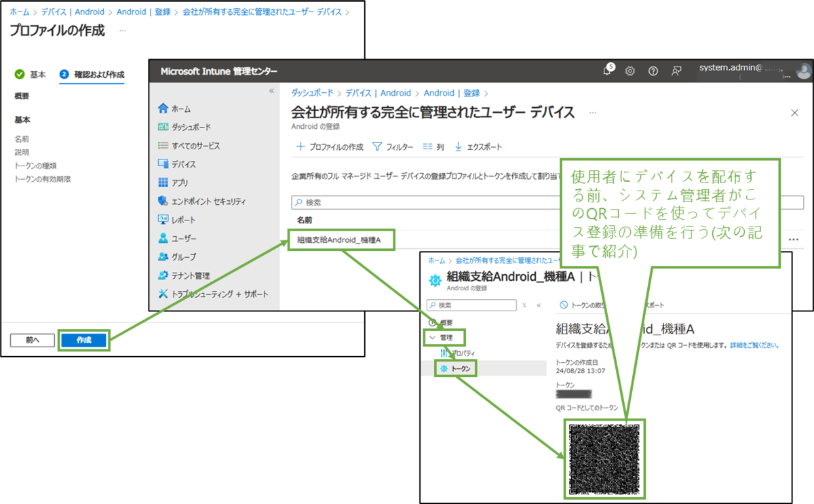The image size is (814, 504).
Task: Click ホーム breadcrumb in the token window
Action: pyautogui.click(x=436, y=260)
